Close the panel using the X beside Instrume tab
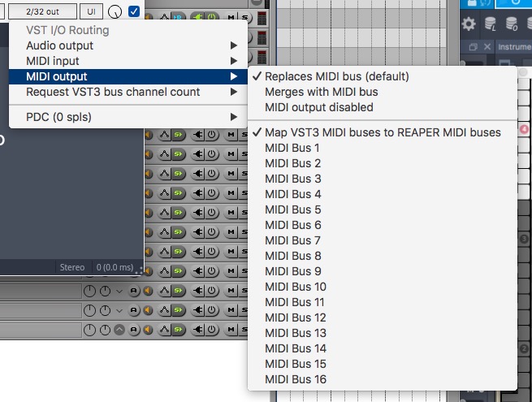This screenshot has height=402, width=532. pos(487,47)
